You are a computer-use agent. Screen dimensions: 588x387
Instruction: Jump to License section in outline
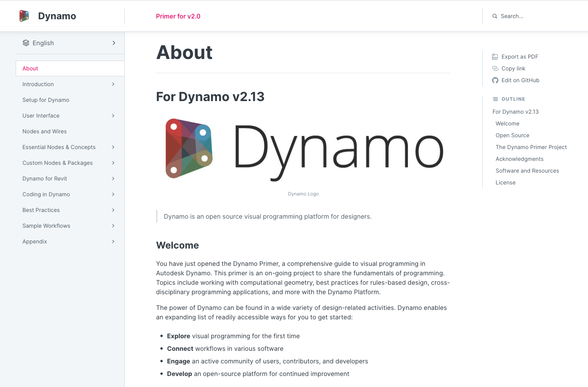coord(505,182)
